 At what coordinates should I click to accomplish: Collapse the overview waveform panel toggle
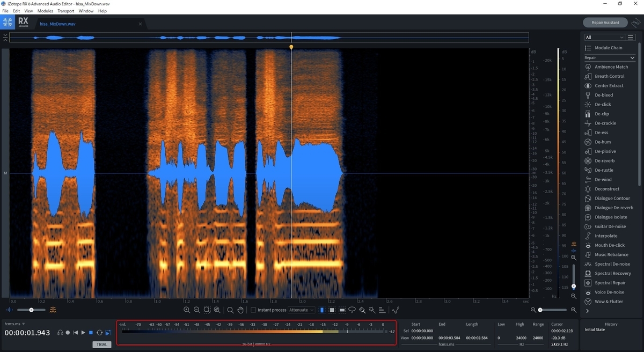click(x=5, y=38)
